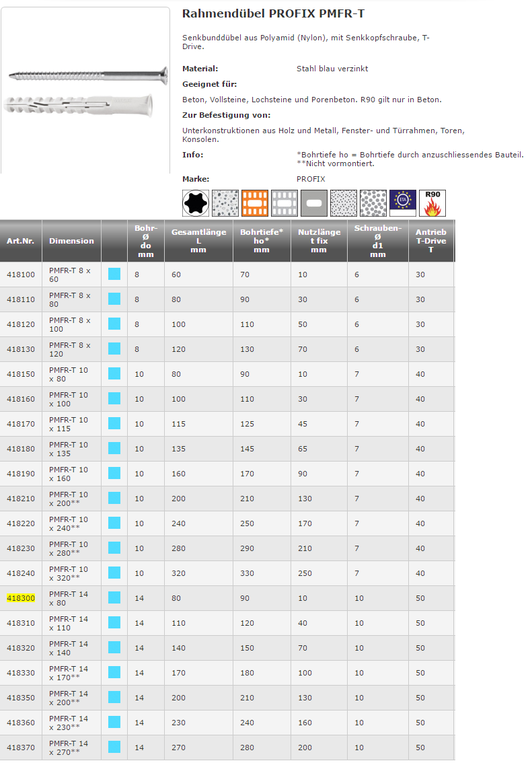Click the Art.Nr. column header
Image resolution: width=532 pixels, height=765 pixels.
pyautogui.click(x=20, y=241)
